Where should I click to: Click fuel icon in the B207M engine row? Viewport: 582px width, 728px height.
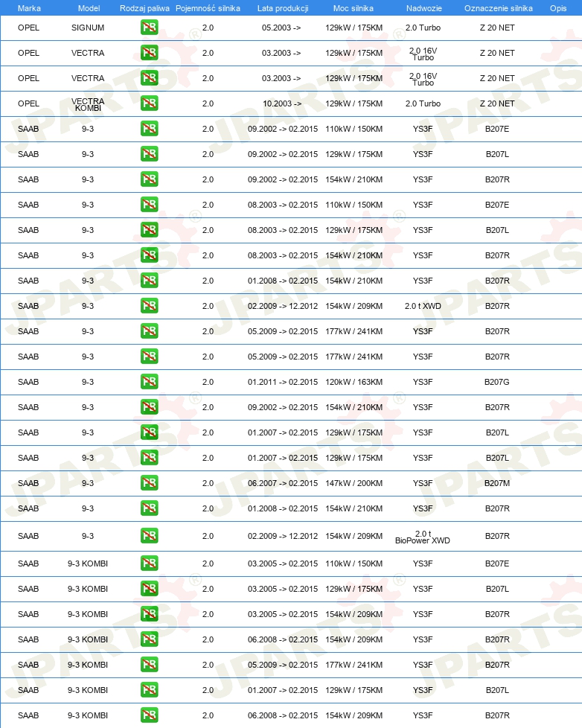(149, 483)
